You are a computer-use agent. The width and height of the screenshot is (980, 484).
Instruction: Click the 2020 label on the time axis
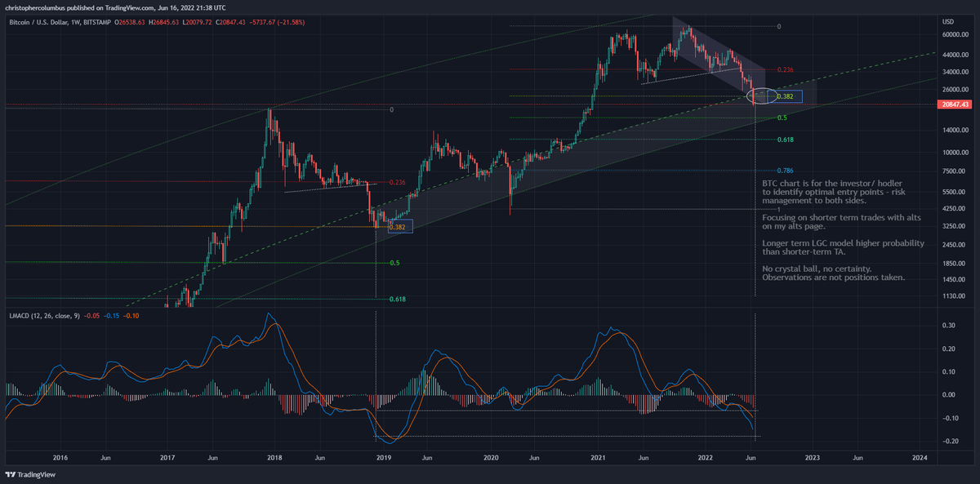[490, 458]
